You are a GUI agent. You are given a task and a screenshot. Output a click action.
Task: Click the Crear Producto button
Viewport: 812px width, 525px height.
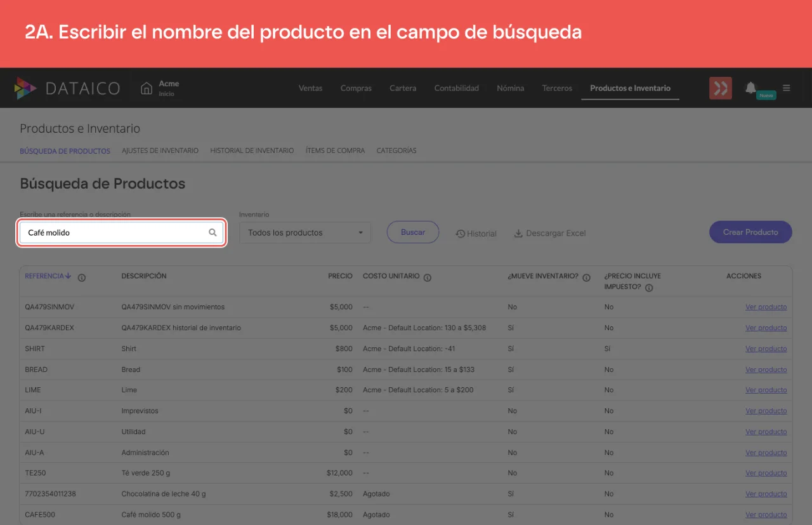click(750, 232)
